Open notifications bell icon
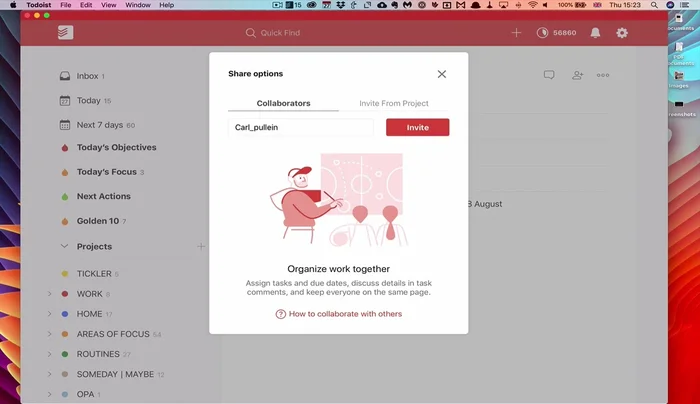The image size is (700, 404). pyautogui.click(x=595, y=33)
